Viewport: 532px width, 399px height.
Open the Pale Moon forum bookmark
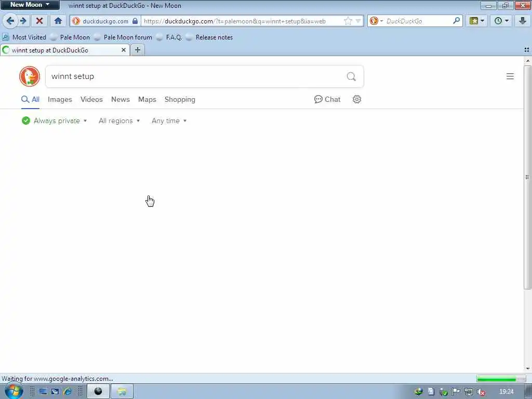click(123, 37)
